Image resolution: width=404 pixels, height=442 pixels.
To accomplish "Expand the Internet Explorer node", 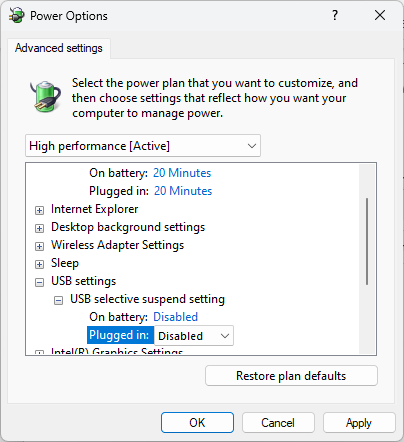I will pos(39,210).
